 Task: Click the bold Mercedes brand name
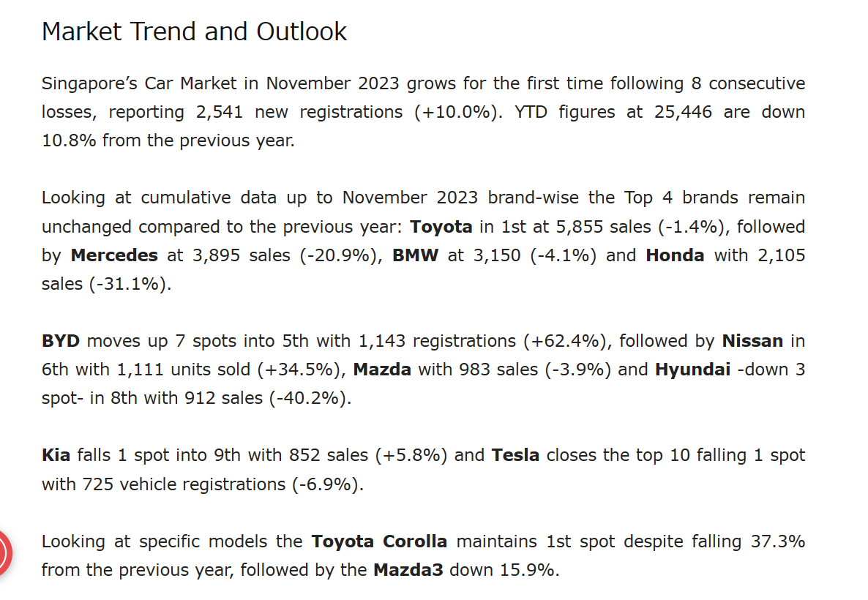coord(115,255)
